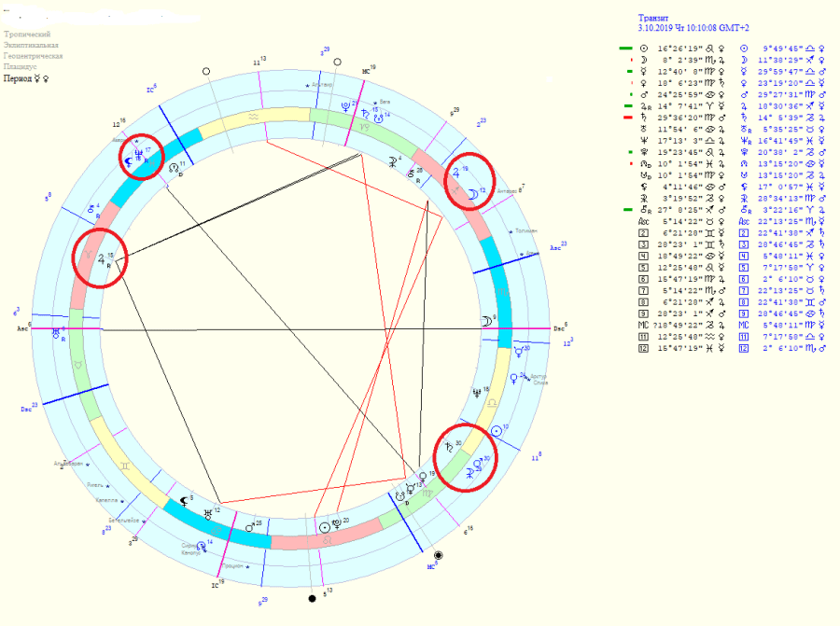The image size is (840, 626).
Task: Click the Aquarius symbol on the yellow zodiac segment
Action: (255, 118)
